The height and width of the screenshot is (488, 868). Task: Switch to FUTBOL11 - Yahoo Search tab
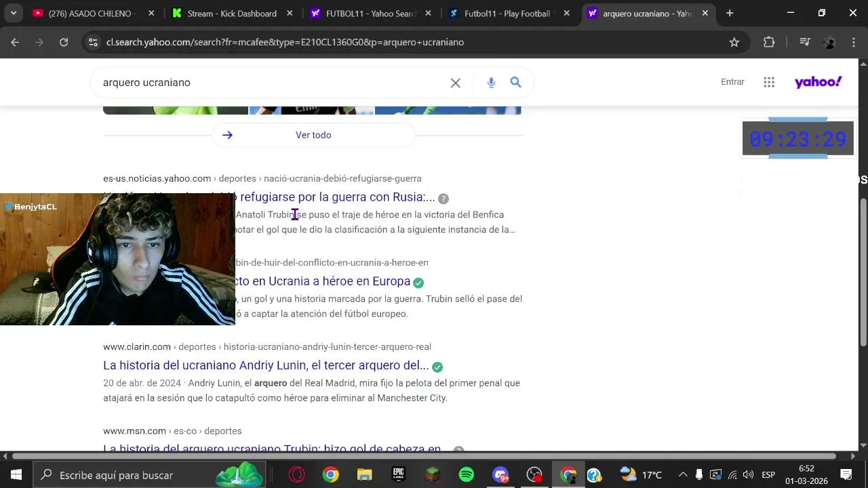tap(370, 13)
